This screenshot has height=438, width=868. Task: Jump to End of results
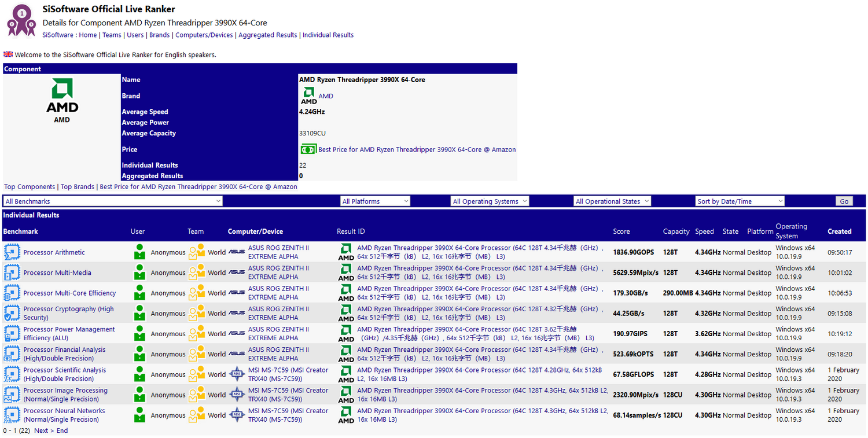point(62,430)
